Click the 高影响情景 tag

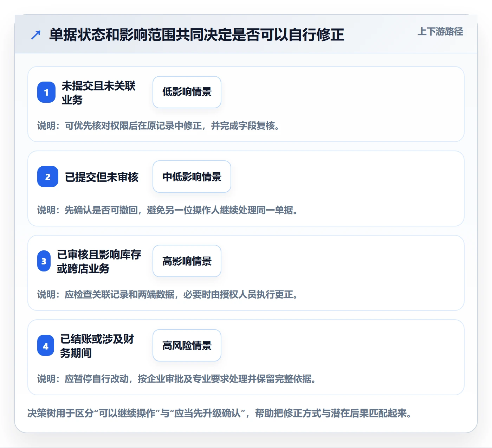coord(187,261)
